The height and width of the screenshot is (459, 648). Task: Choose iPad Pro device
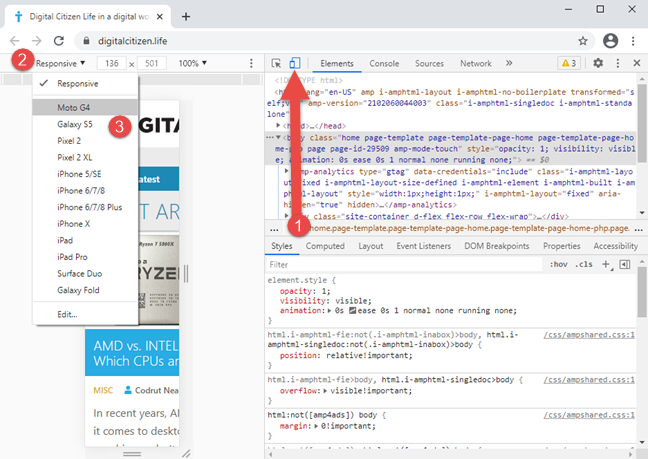[x=85, y=257]
